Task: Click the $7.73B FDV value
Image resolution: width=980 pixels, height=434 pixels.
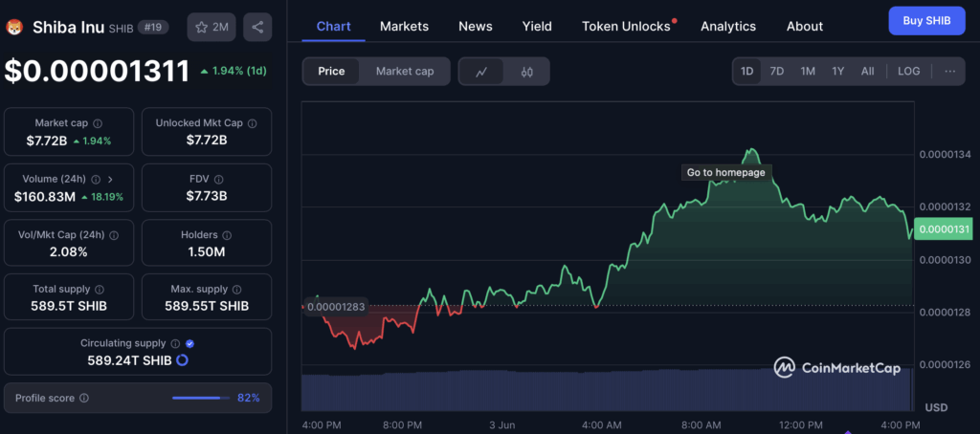Action: coord(207,196)
